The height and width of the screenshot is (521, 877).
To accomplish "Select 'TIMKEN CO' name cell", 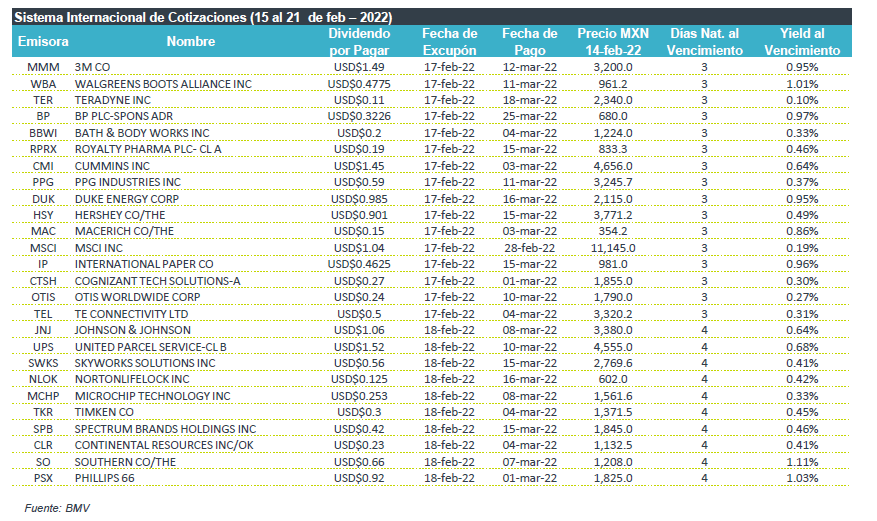I will click(x=104, y=413).
